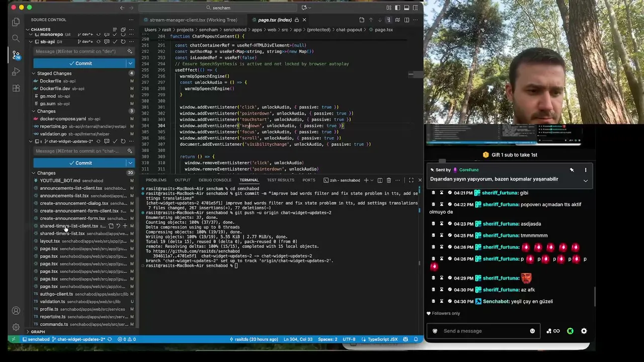Image resolution: width=644 pixels, height=362 pixels.
Task: Click the Kill Terminal trash icon
Action: [388, 180]
